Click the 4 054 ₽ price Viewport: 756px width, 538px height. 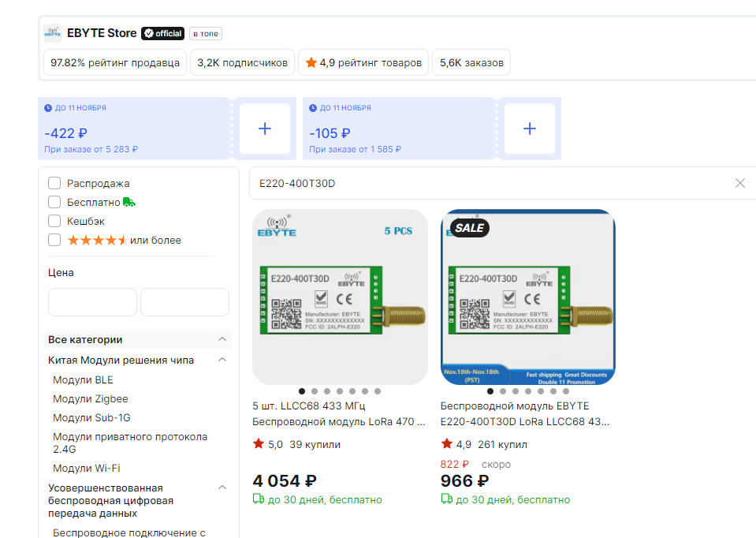pyautogui.click(x=285, y=480)
